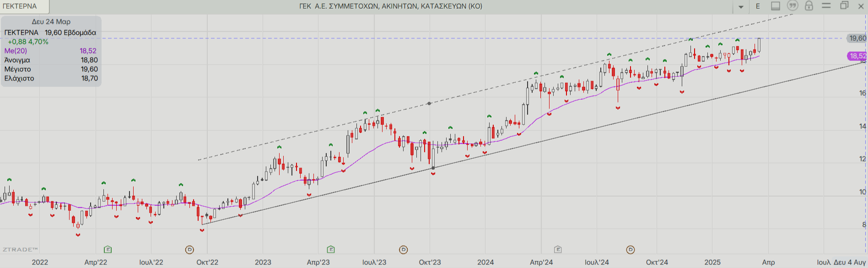Click the E period button in the title bar
The height and width of the screenshot is (268, 868).
[x=758, y=6]
